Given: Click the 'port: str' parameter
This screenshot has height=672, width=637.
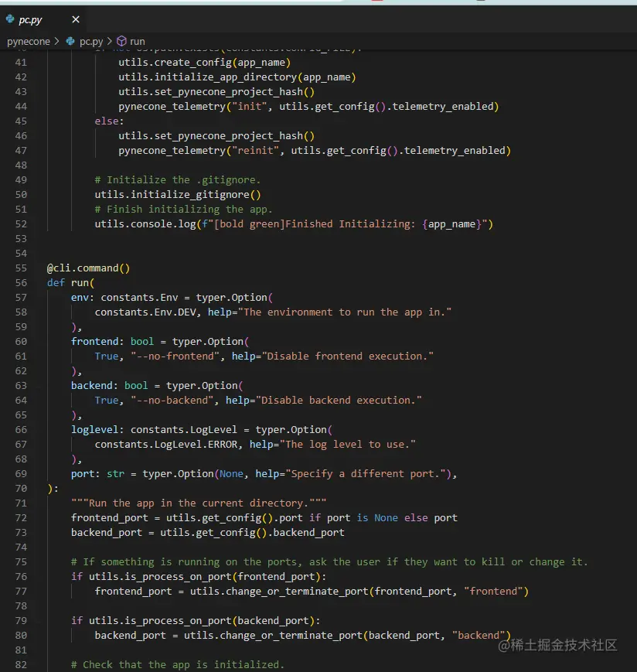Looking at the screenshot, I should [97, 474].
